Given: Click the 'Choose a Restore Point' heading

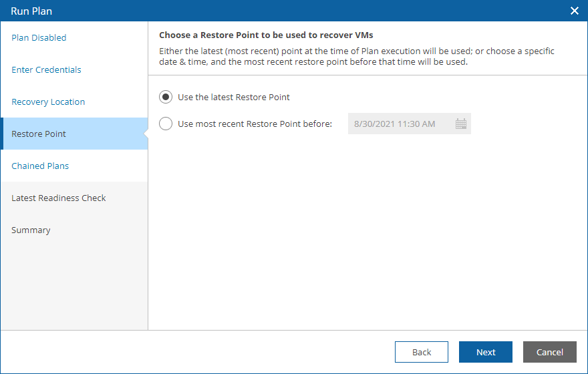Looking at the screenshot, I should point(266,35).
